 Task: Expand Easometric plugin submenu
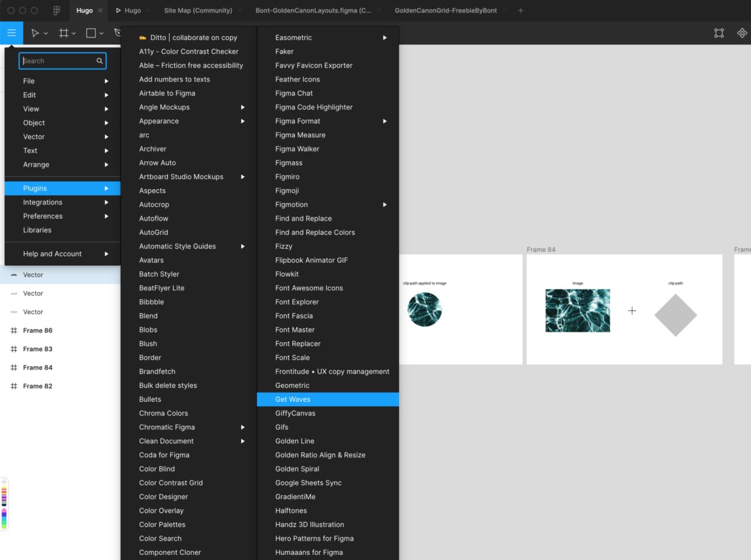(328, 38)
